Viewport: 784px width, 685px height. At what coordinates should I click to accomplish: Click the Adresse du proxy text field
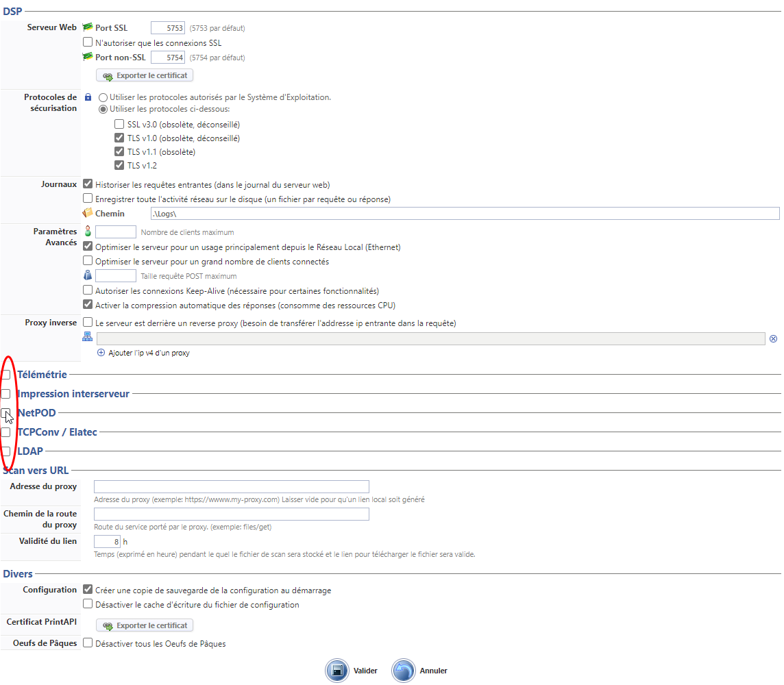pos(232,487)
